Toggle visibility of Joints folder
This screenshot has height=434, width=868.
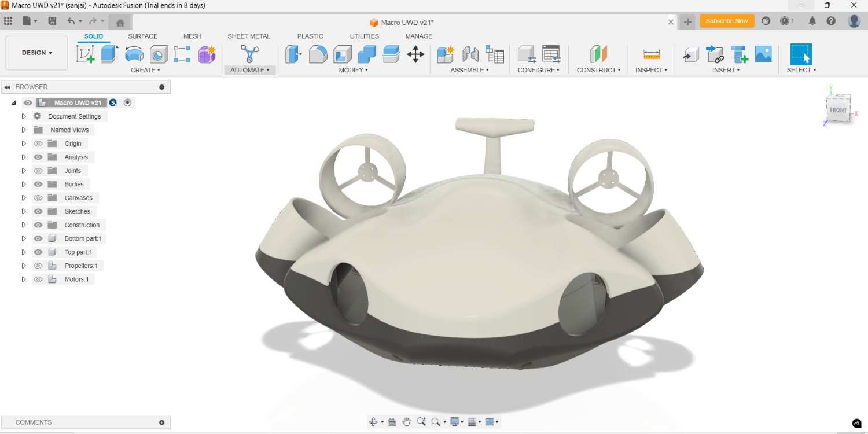pos(38,171)
